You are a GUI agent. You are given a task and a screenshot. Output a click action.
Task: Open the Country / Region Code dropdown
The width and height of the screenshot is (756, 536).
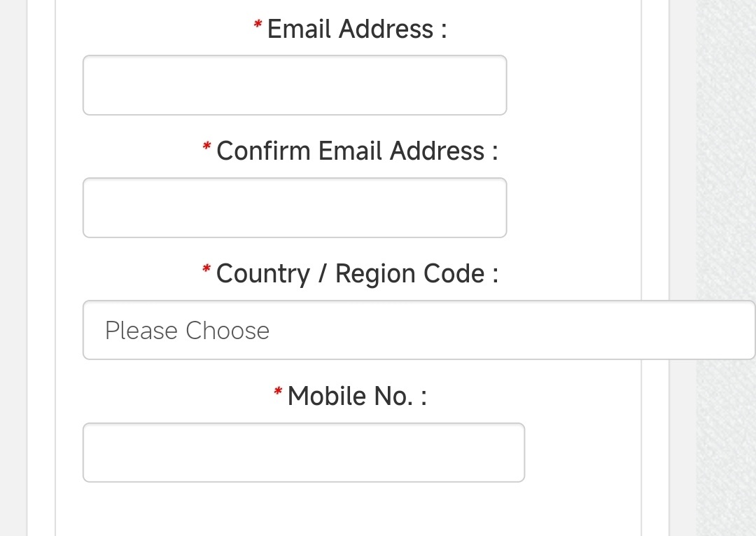tap(419, 331)
